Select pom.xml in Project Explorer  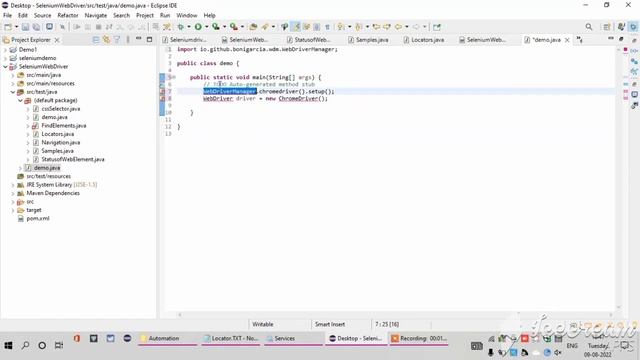click(38, 218)
